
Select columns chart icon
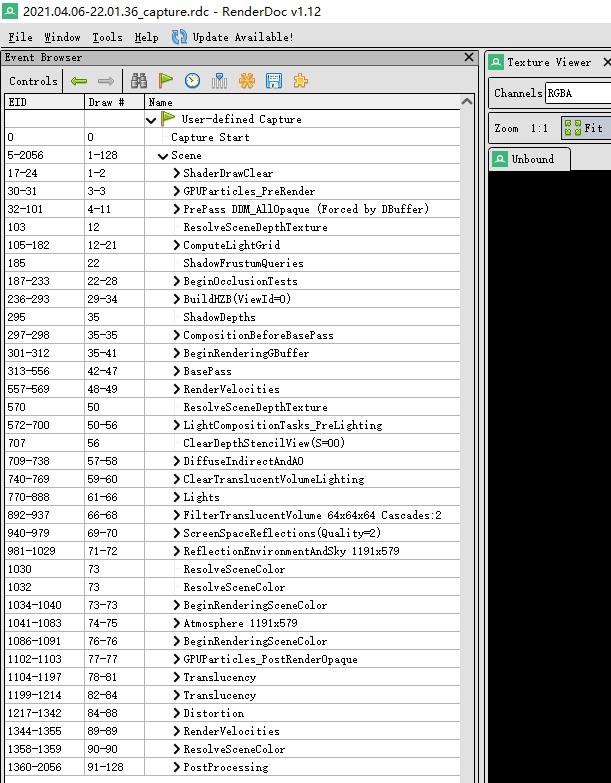pos(219,80)
